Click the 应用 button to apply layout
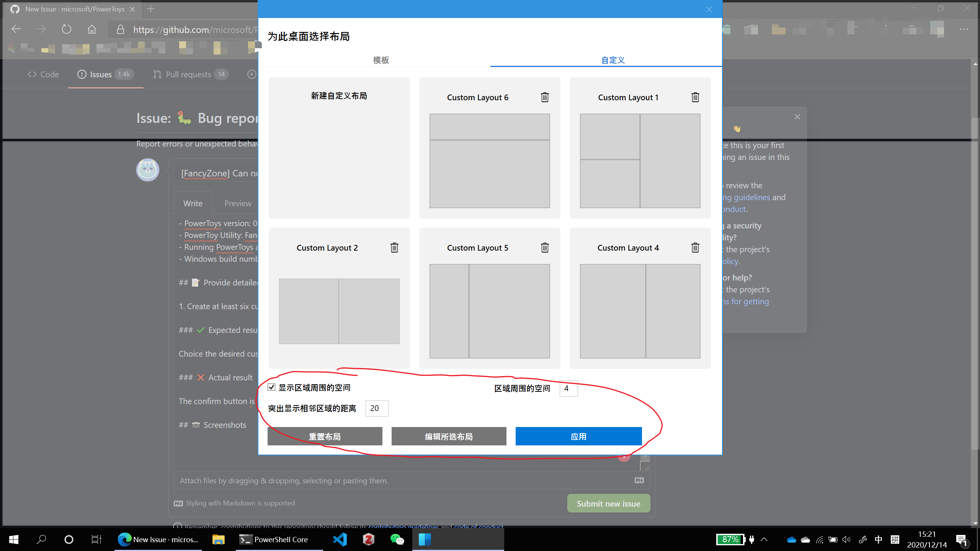The image size is (980, 551). click(578, 436)
